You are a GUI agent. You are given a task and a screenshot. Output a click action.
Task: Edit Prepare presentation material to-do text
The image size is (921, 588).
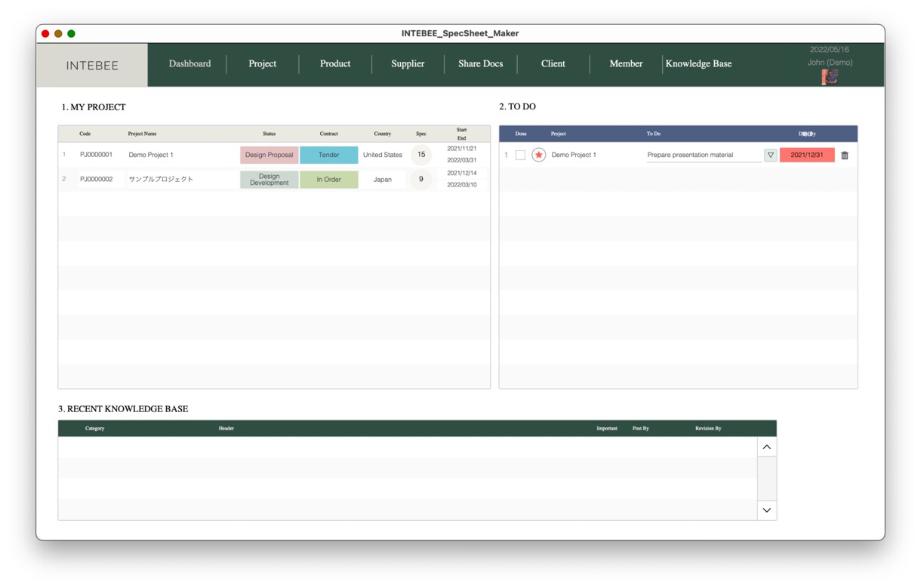pos(704,155)
